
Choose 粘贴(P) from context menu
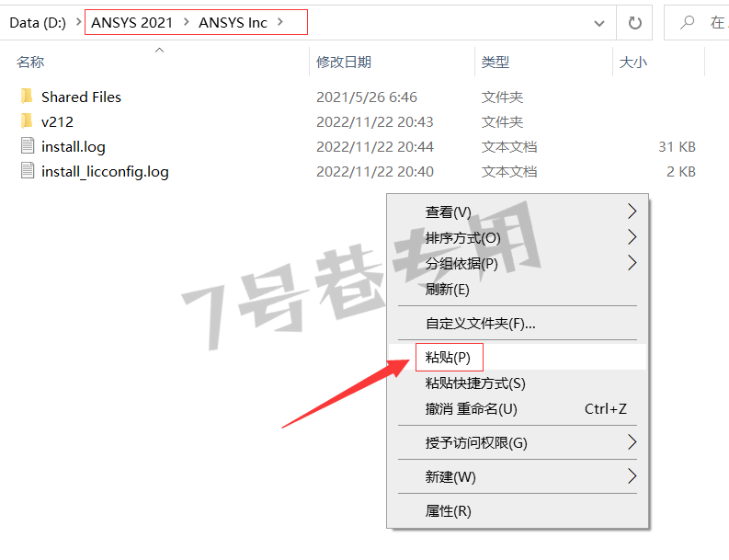[518, 357]
